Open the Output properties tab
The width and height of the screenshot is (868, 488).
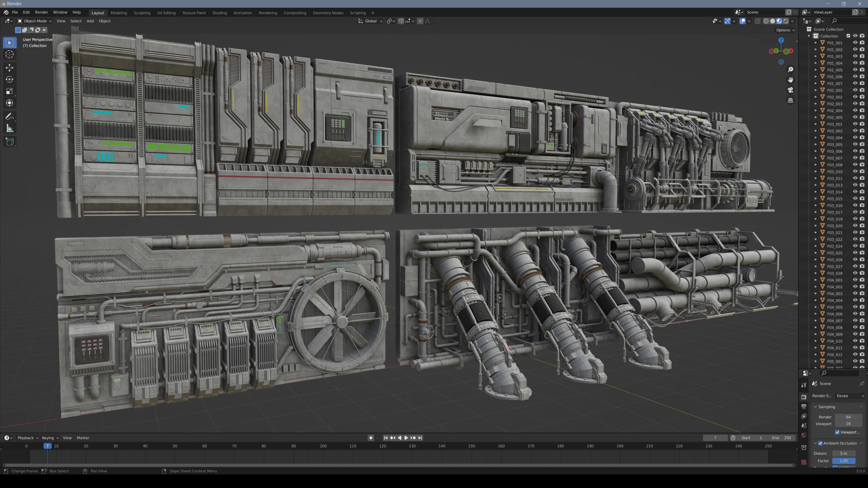[x=804, y=406]
